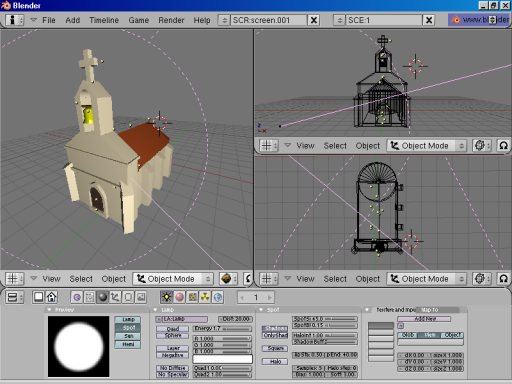The height and width of the screenshot is (384, 512).
Task: Switch to the Logic context (purple pacman icon)
Action: point(77,297)
